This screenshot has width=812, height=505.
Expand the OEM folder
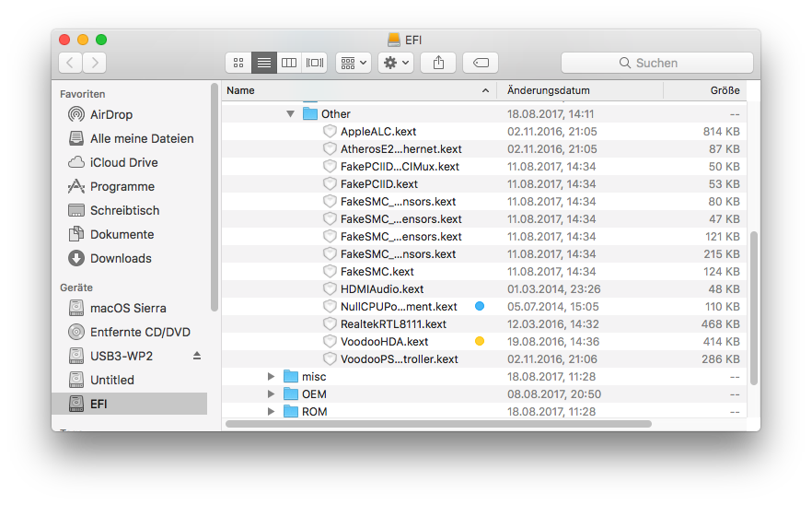pyautogui.click(x=271, y=394)
